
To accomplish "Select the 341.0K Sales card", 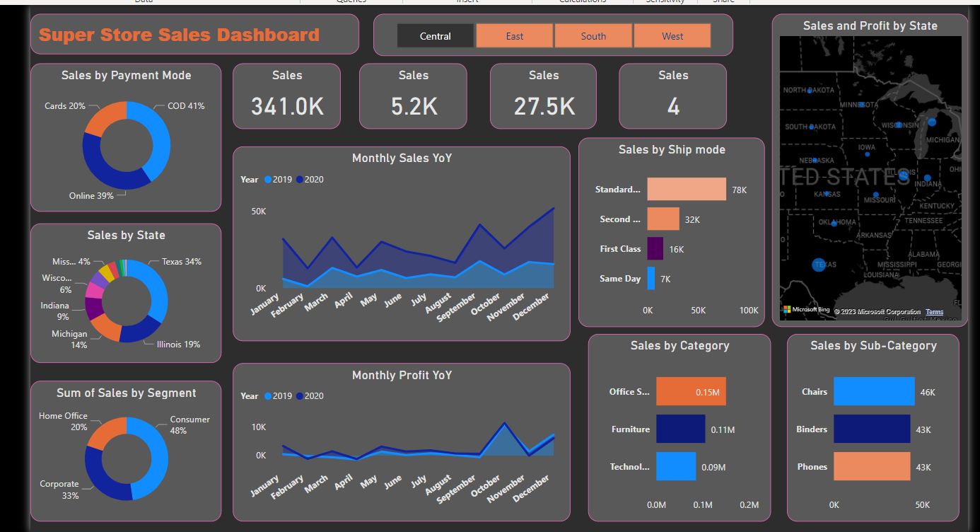I will [286, 97].
